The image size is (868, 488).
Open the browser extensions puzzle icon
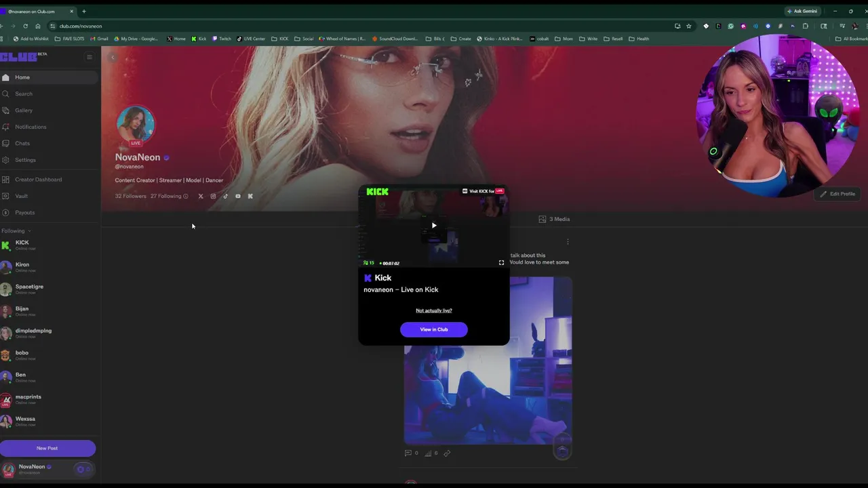[x=805, y=26]
